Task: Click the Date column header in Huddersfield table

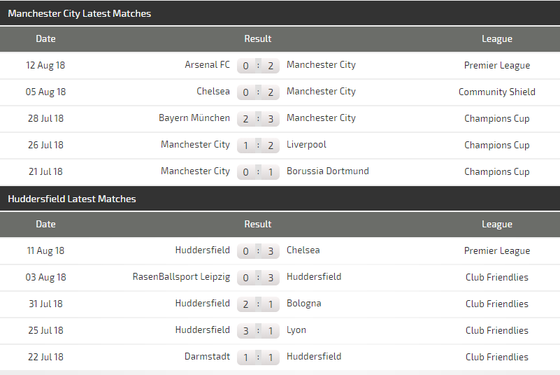Action: [x=46, y=224]
